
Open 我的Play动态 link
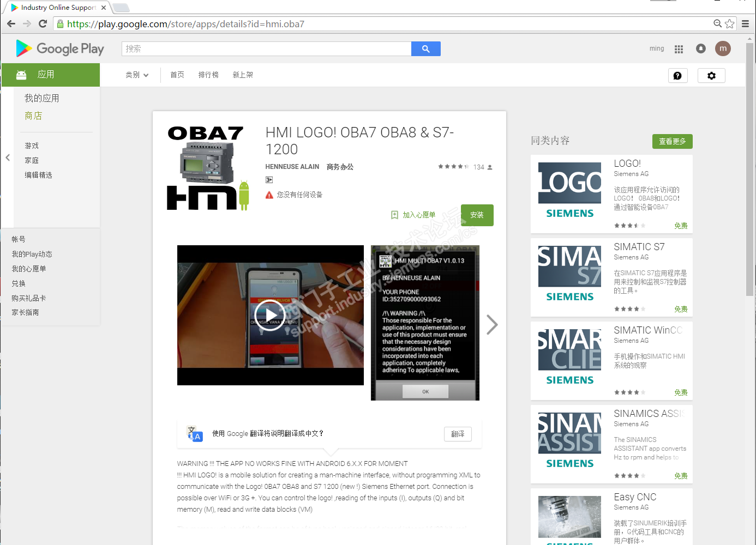[32, 254]
